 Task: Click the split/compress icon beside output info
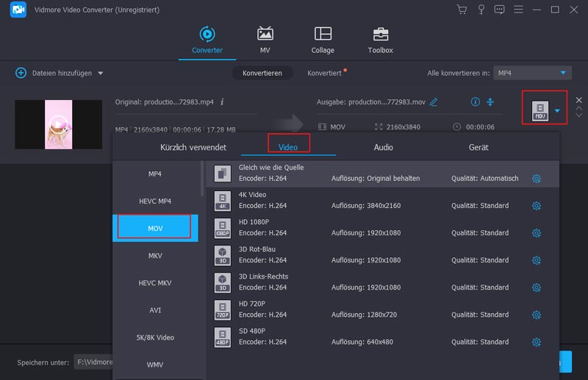click(x=490, y=102)
